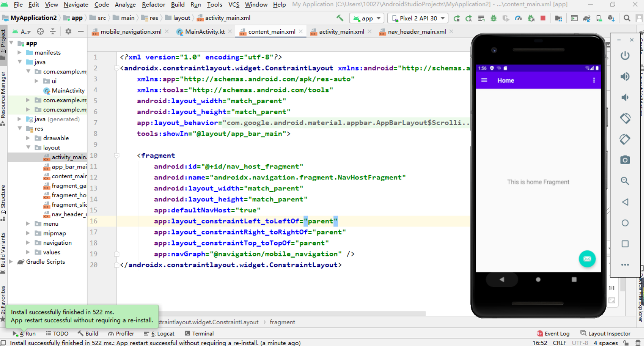Click the Apply Code Changes icon
The width and height of the screenshot is (644, 346).
(481, 18)
